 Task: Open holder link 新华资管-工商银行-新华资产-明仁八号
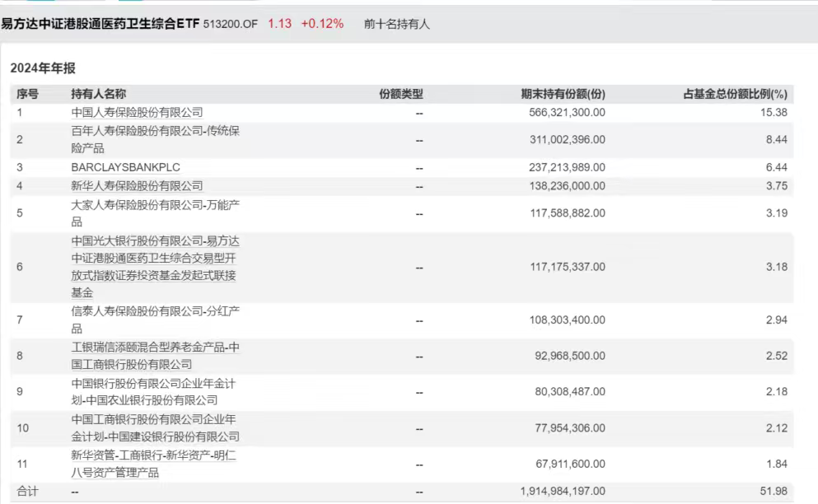(153, 464)
